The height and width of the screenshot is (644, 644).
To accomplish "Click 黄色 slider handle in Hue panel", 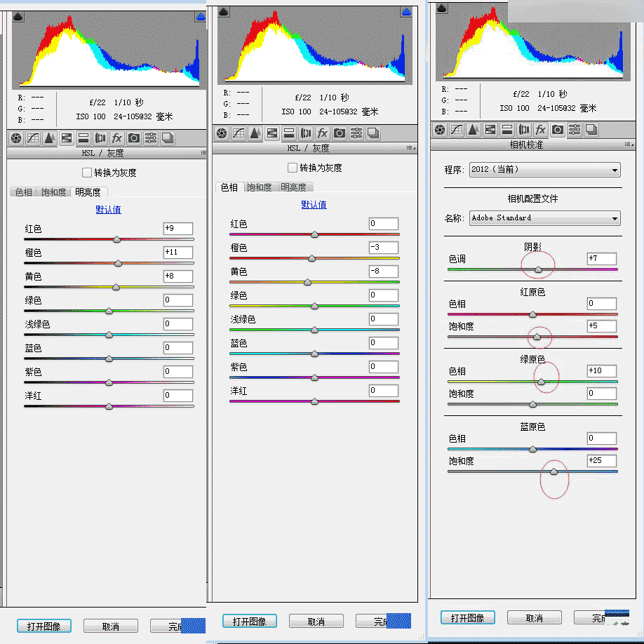I will 307,282.
